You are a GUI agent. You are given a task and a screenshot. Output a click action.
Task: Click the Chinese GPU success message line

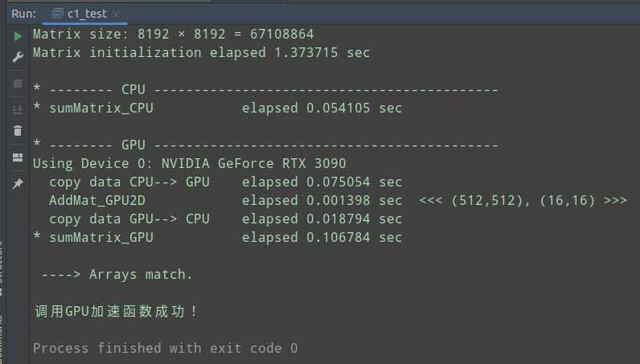point(117,311)
